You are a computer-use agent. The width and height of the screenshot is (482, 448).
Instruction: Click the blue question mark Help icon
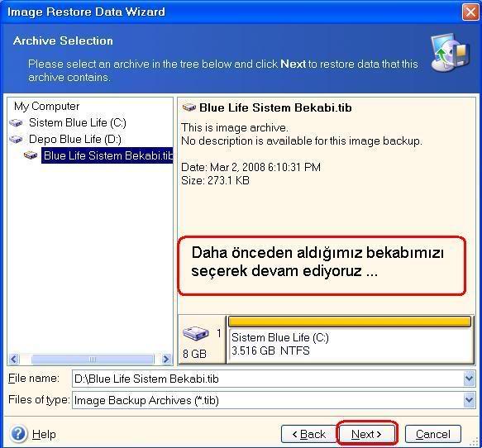(x=18, y=434)
